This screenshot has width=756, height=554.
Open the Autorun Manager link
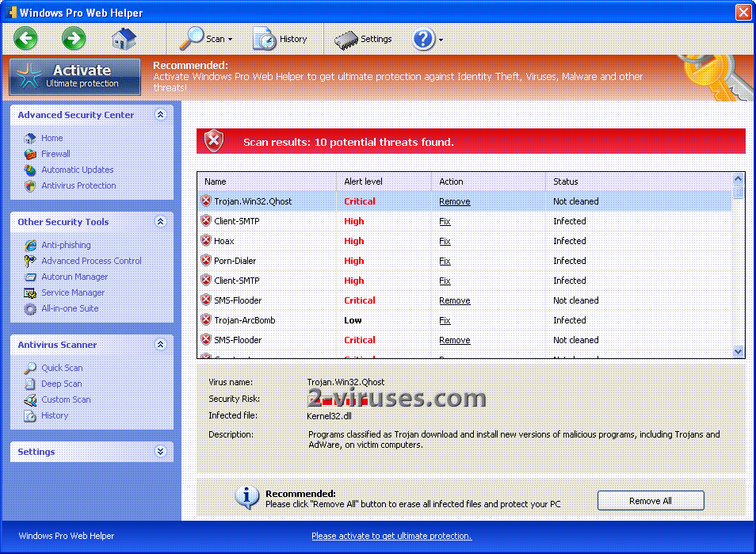coord(74,277)
